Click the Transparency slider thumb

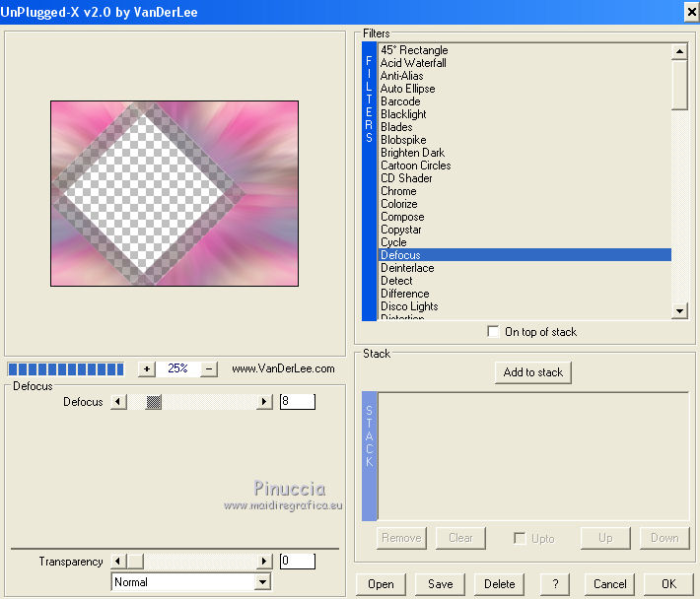pos(136,562)
